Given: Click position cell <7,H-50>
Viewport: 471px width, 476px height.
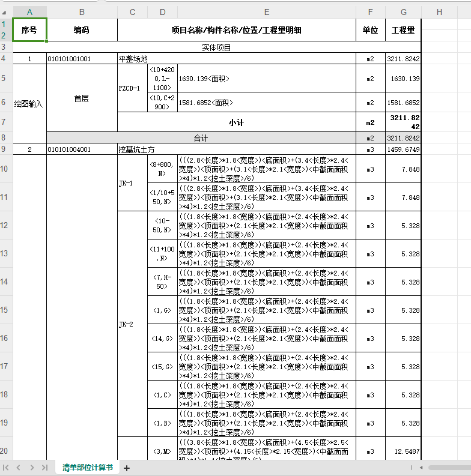Looking at the screenshot, I should click(162, 282).
